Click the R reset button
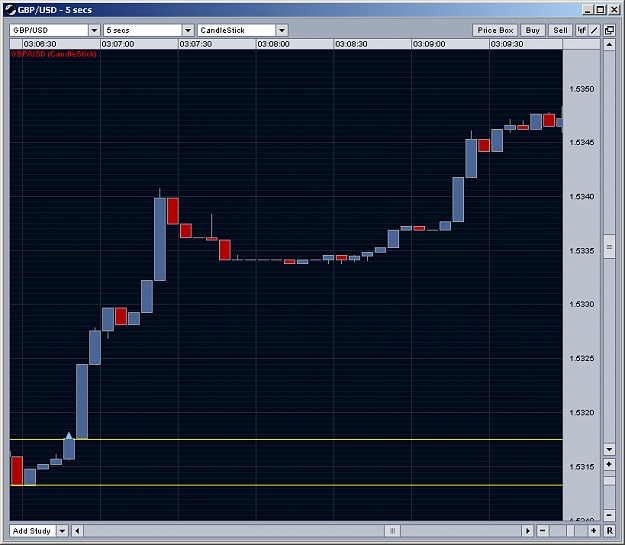625x545 pixels. point(609,531)
